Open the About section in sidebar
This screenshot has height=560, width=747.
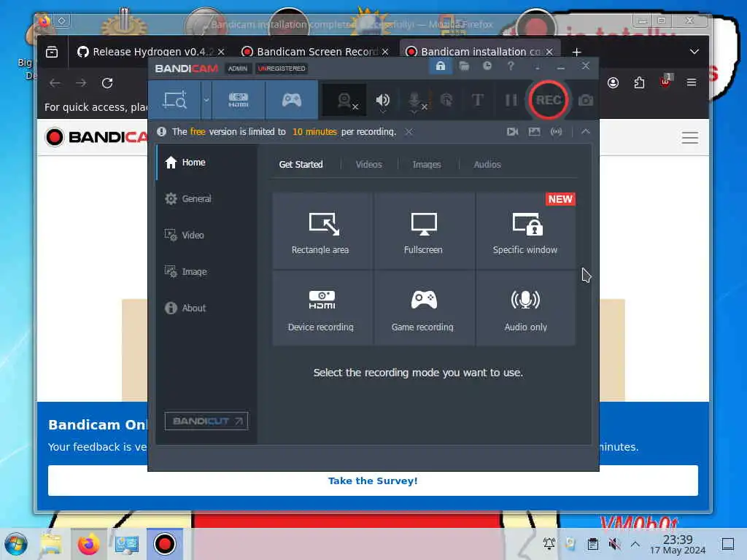206,308
